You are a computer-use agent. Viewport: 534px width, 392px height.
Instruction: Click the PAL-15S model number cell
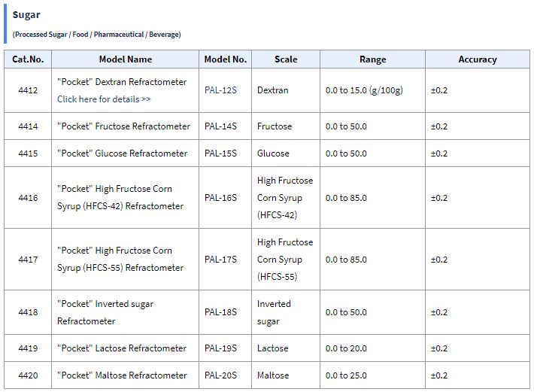(x=226, y=153)
